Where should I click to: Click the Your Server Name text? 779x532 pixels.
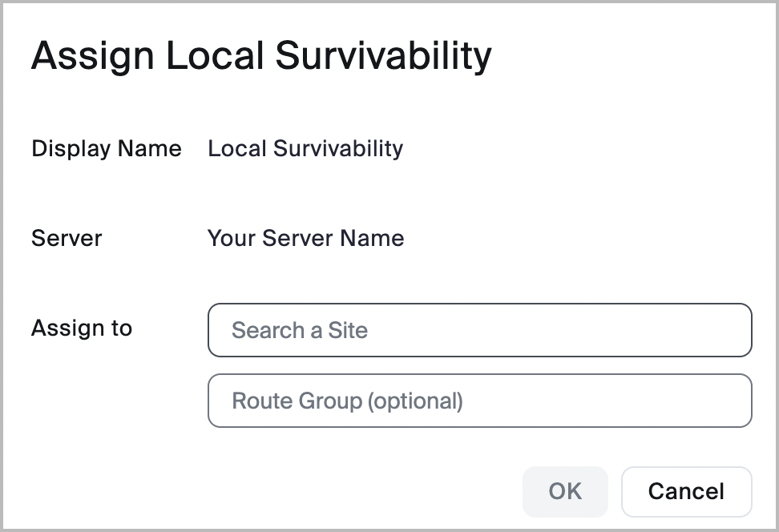[305, 238]
